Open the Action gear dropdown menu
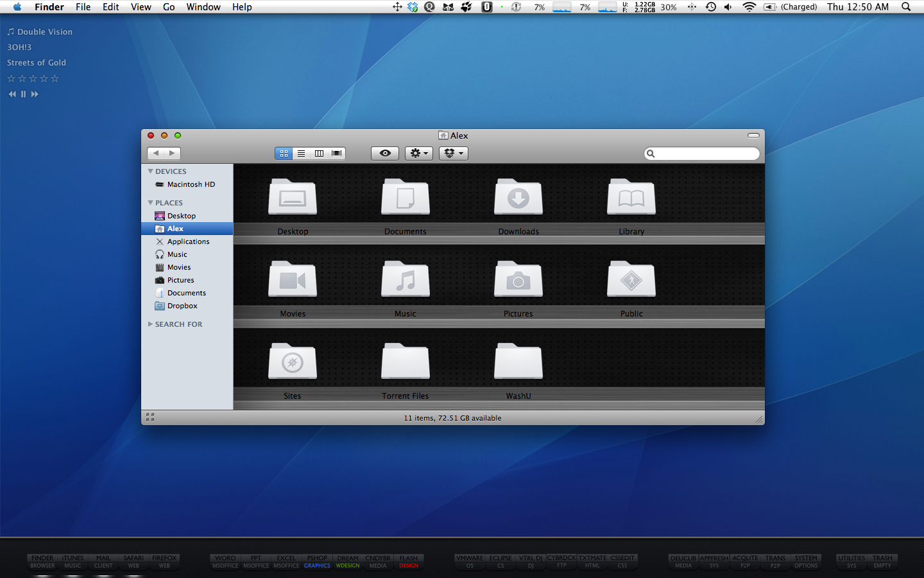This screenshot has height=578, width=924. [418, 153]
